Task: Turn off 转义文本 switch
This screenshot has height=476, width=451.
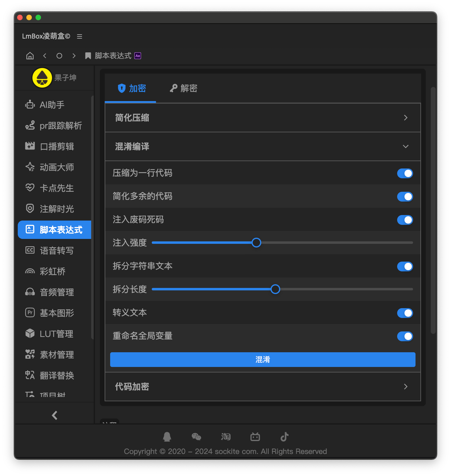Action: tap(405, 313)
